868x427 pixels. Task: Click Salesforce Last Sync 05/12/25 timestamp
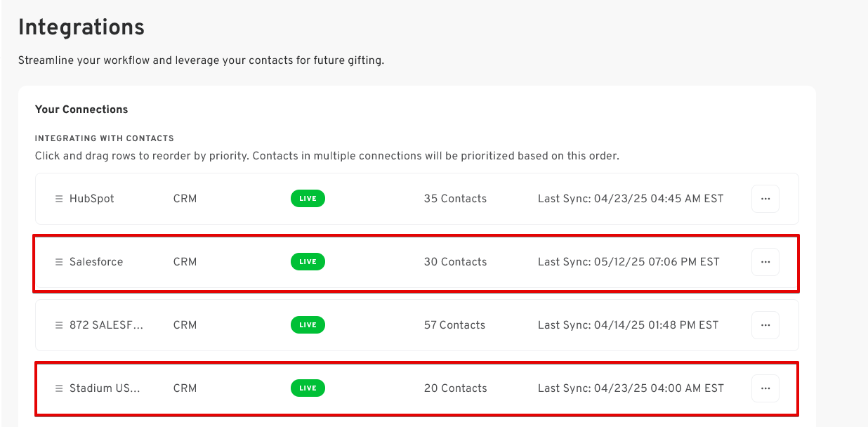click(x=629, y=262)
